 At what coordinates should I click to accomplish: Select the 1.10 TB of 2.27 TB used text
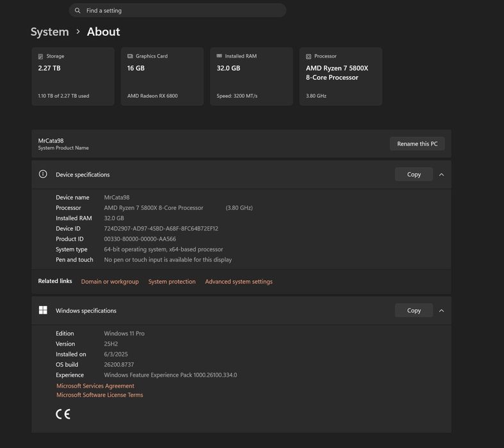point(63,96)
